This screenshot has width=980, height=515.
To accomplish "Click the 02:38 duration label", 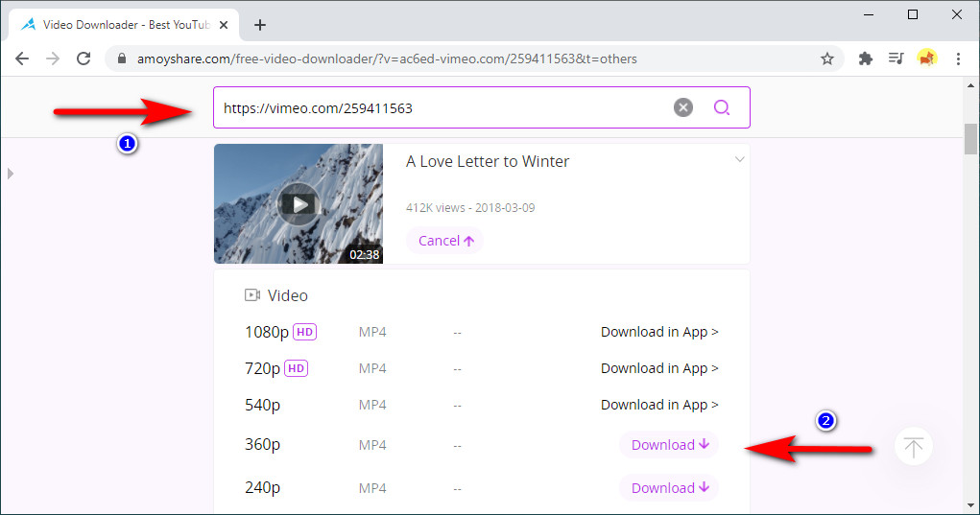I will tap(365, 255).
